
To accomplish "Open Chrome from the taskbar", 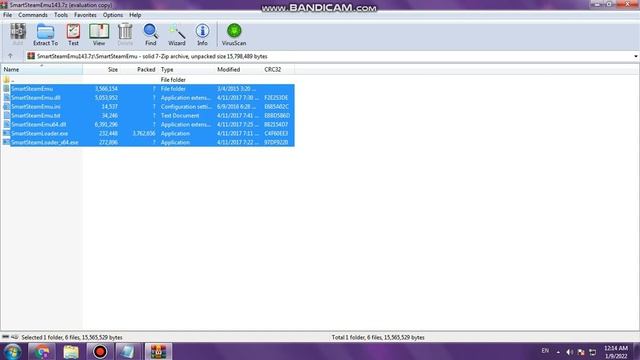I will (42, 351).
